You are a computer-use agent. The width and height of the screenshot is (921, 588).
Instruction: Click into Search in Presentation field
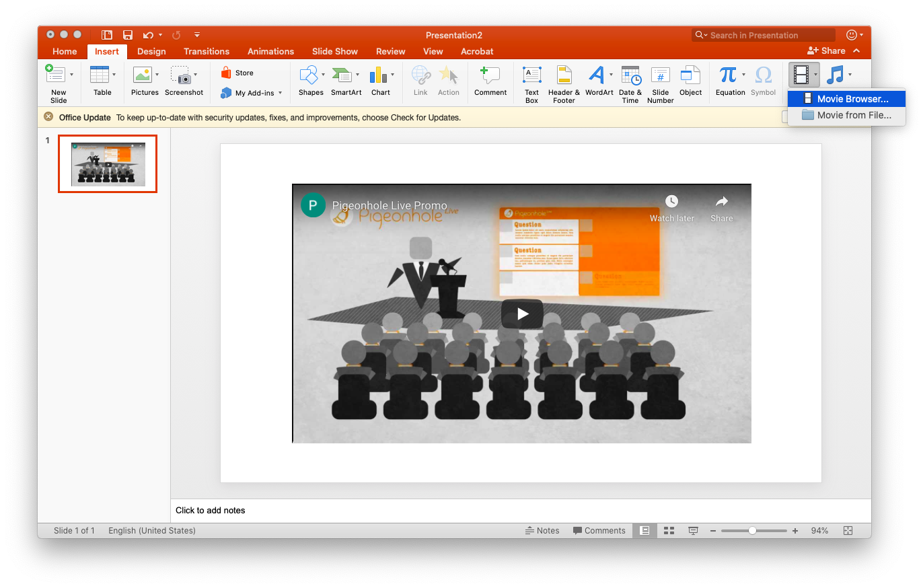coord(764,35)
